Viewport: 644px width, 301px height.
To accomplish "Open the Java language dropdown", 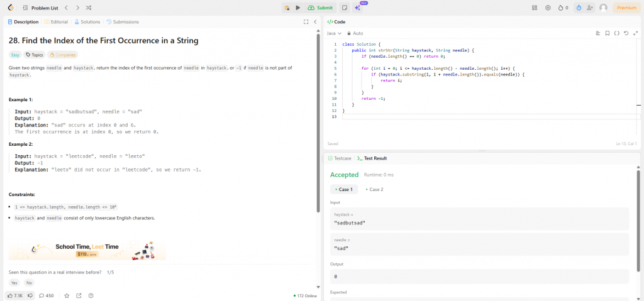I will tap(334, 33).
